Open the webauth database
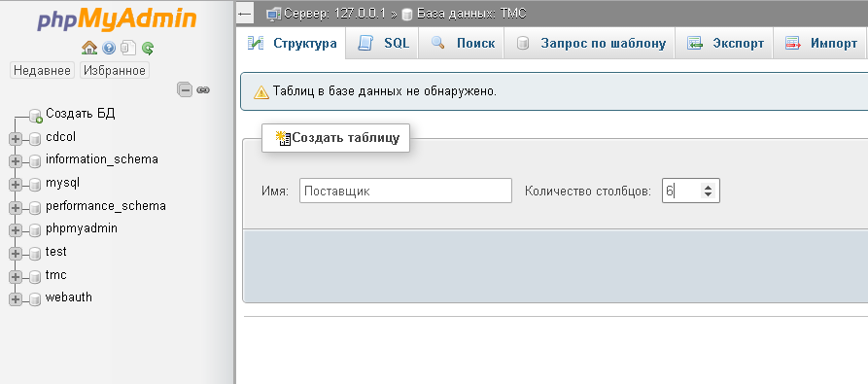The image size is (868, 384). [x=69, y=297]
